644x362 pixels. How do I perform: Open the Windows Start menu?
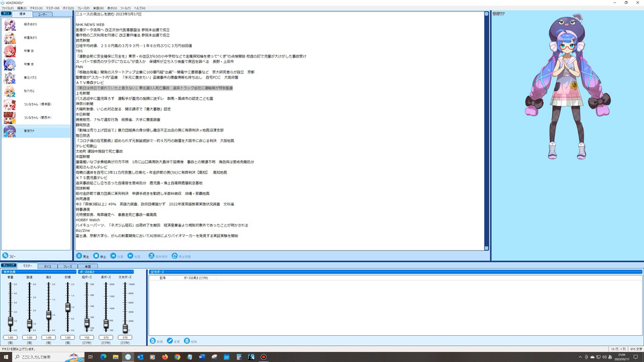tap(6, 357)
